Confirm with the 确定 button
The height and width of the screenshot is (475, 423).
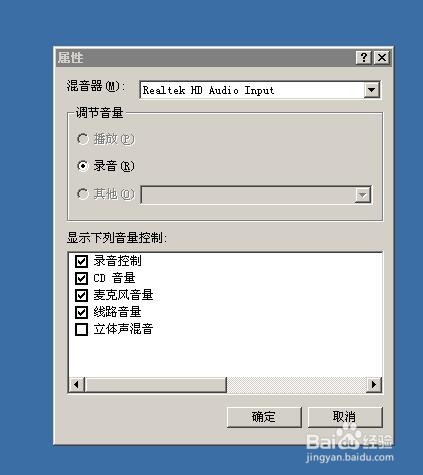264,417
